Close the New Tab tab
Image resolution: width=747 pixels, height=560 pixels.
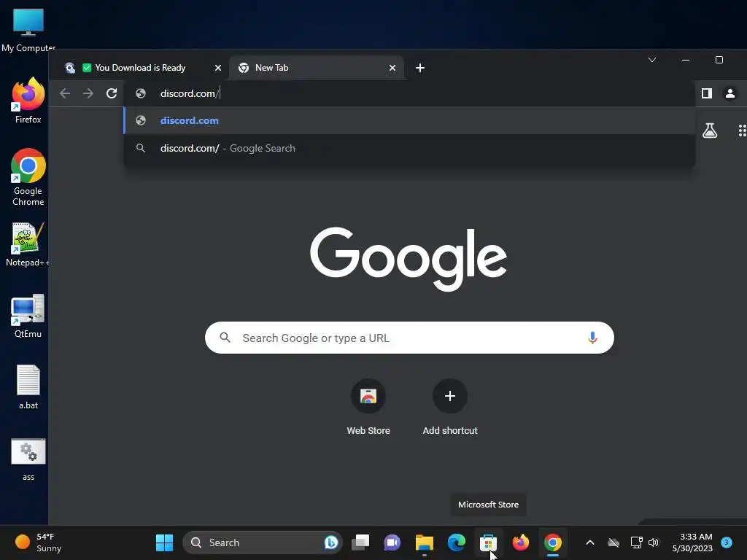pyautogui.click(x=392, y=68)
